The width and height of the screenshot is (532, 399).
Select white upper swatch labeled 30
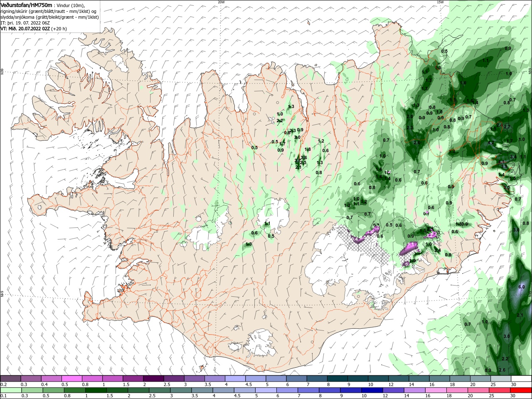click(x=521, y=379)
